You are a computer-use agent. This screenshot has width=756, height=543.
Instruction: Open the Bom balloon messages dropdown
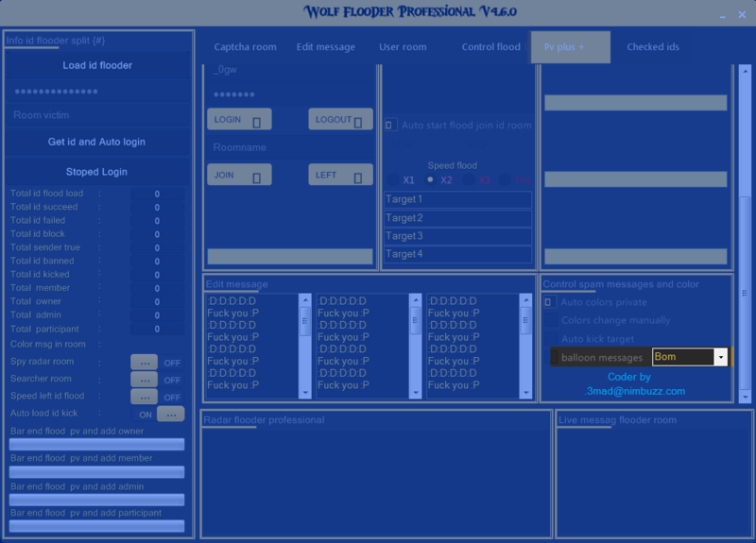721,357
